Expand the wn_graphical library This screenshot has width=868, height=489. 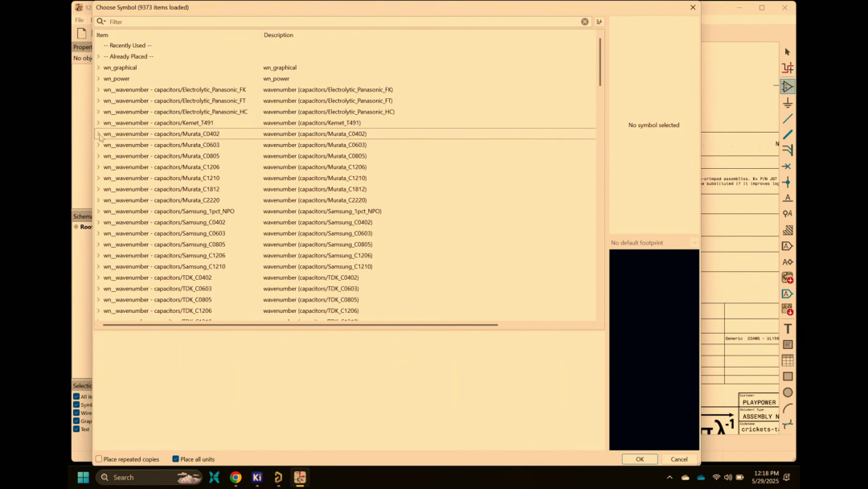pyautogui.click(x=99, y=68)
